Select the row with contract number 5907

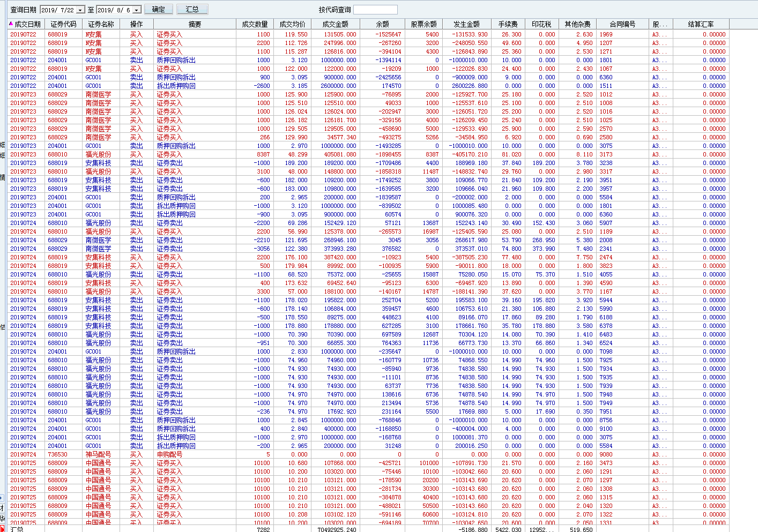click(368, 223)
